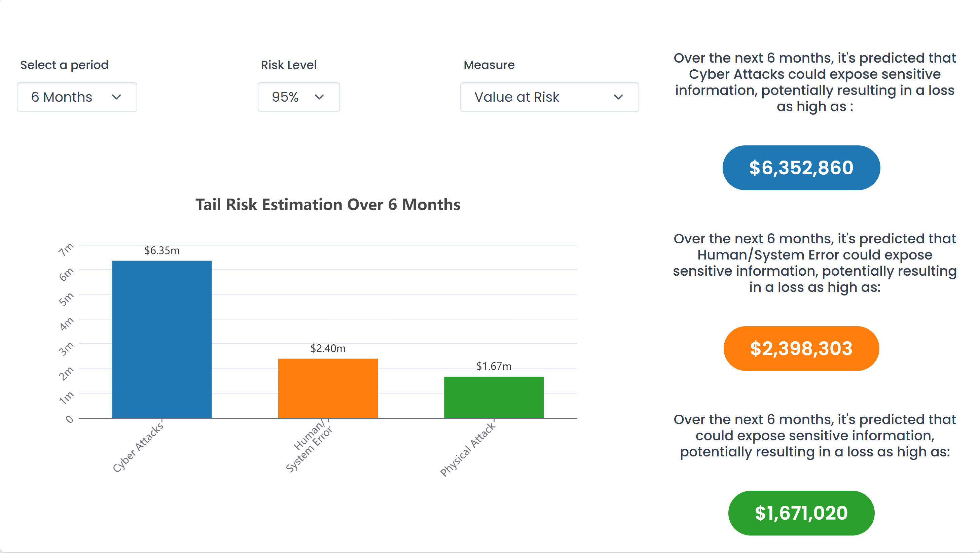The image size is (980, 553).
Task: Click the chevron beside Value at Risk
Action: pos(618,97)
